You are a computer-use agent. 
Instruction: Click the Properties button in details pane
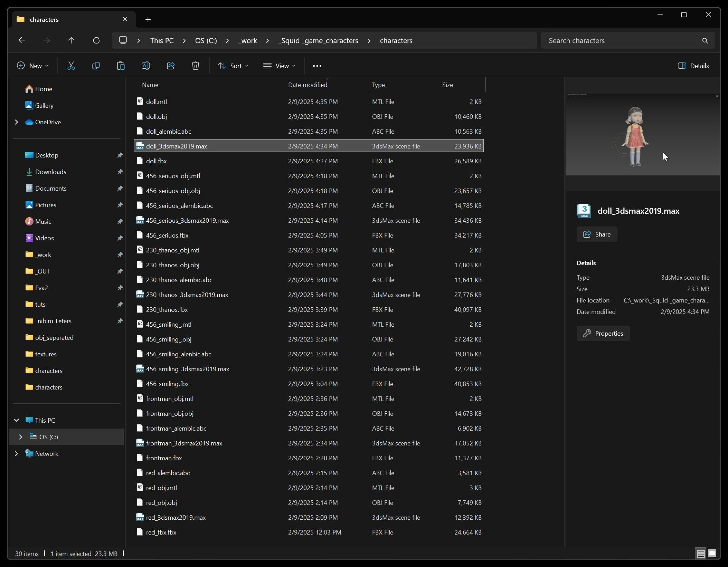coord(603,333)
